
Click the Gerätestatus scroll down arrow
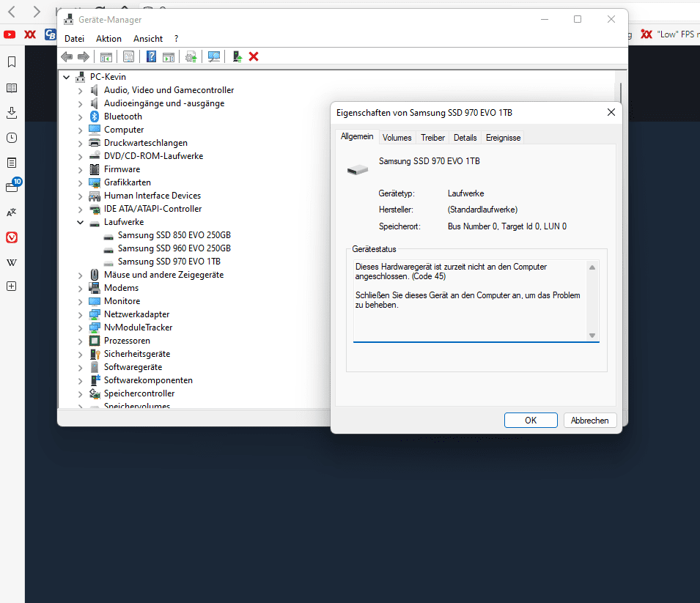coord(592,336)
